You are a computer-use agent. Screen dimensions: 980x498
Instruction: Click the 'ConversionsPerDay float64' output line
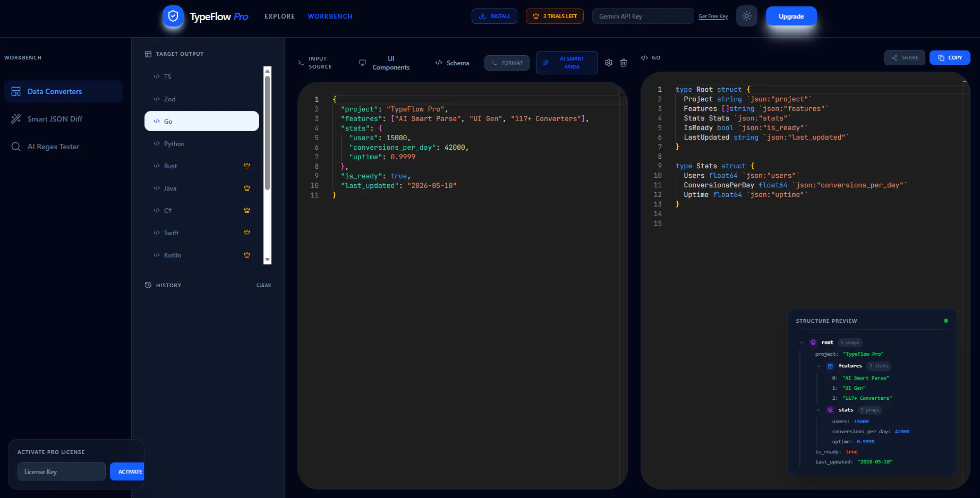click(x=795, y=185)
